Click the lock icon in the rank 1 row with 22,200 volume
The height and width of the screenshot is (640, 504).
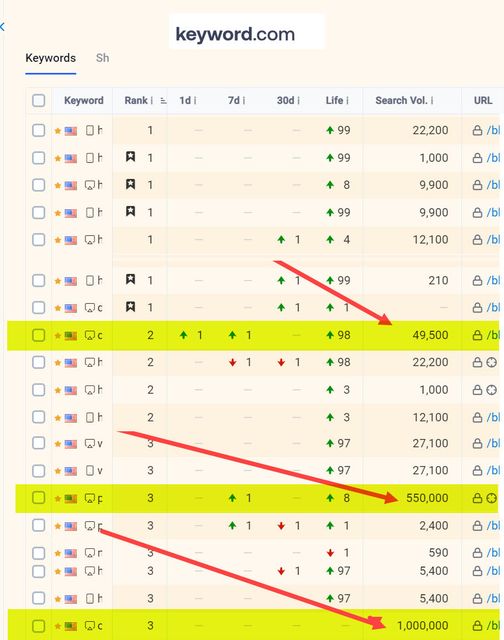coord(477,131)
